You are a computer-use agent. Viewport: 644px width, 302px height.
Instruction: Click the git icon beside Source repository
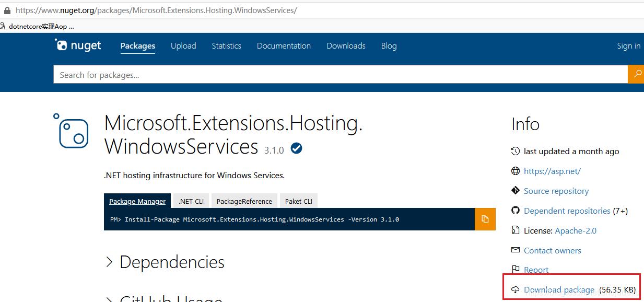point(516,191)
